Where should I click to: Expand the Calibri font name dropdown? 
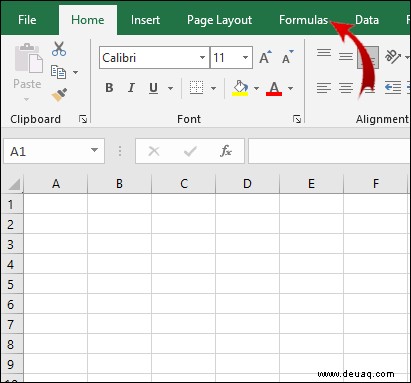[202, 58]
